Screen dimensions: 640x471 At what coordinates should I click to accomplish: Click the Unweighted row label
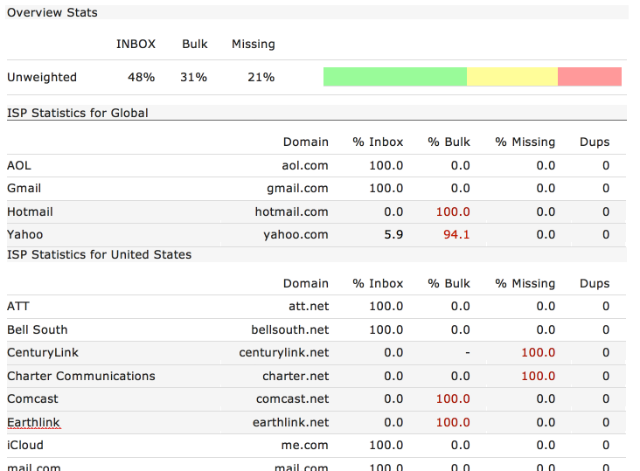click(x=42, y=77)
